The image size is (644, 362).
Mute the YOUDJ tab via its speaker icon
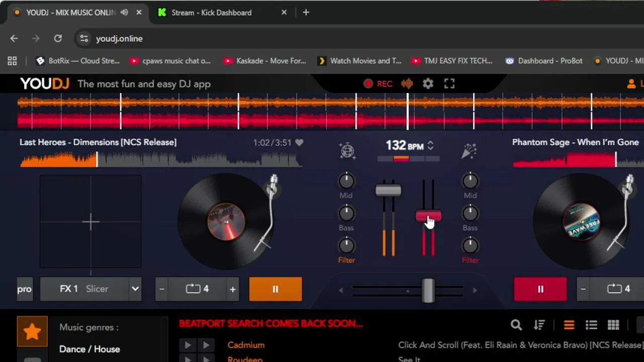(124, 13)
